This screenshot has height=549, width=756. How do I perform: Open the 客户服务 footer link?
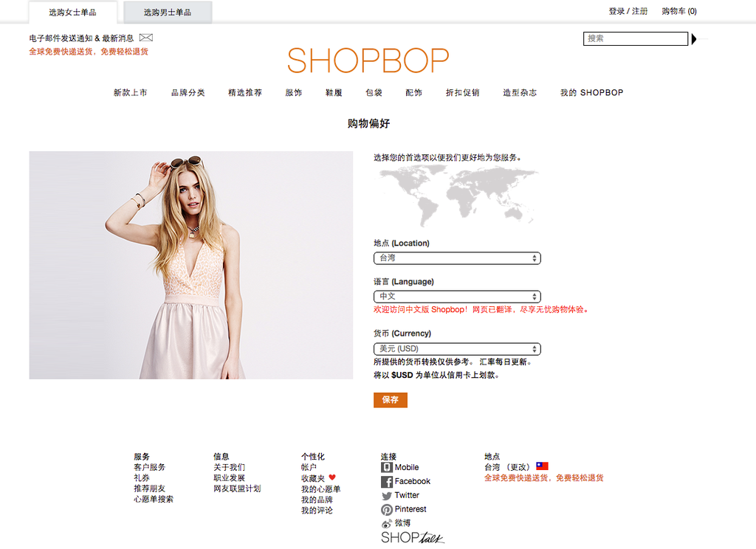point(149,467)
